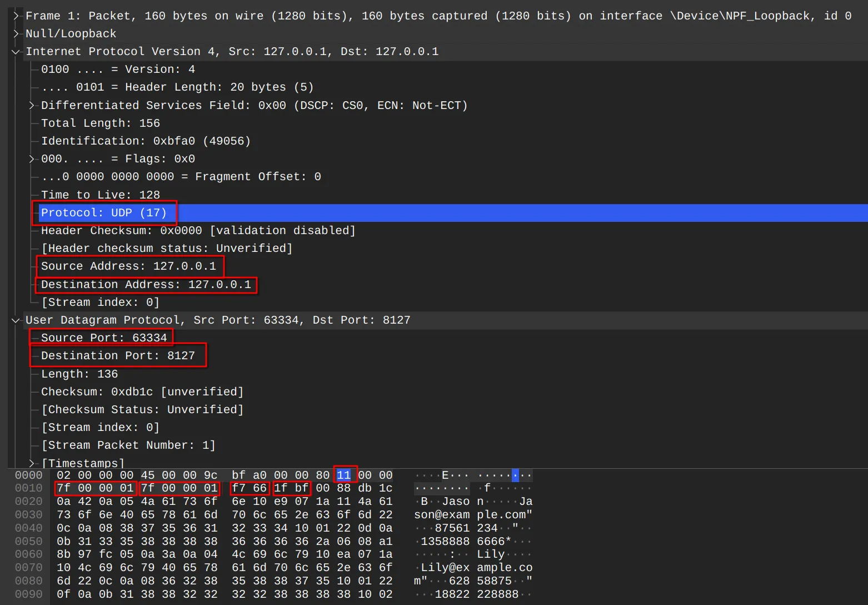
Task: Collapse the Internet Protocol Version 4 tree
Action: 16,52
